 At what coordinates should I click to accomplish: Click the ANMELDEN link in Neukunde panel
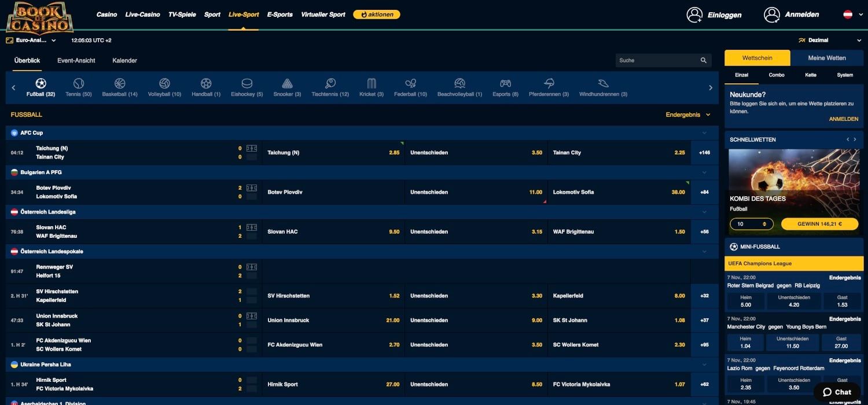point(843,119)
